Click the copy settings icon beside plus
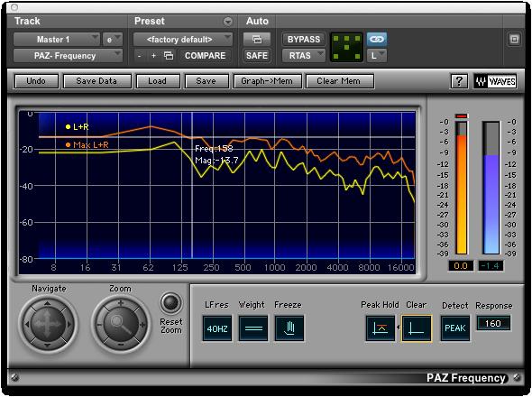The image size is (532, 397). coord(169,55)
